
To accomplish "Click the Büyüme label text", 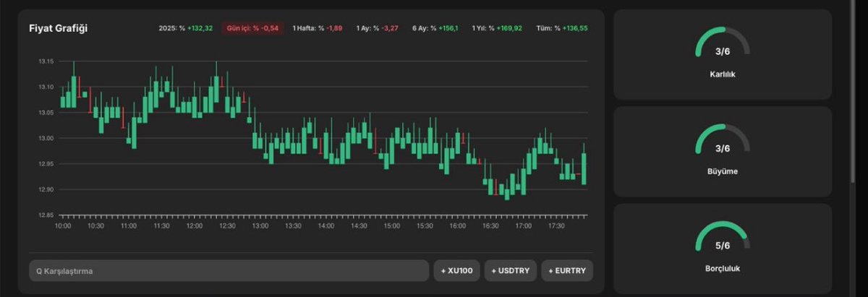I will 723,171.
